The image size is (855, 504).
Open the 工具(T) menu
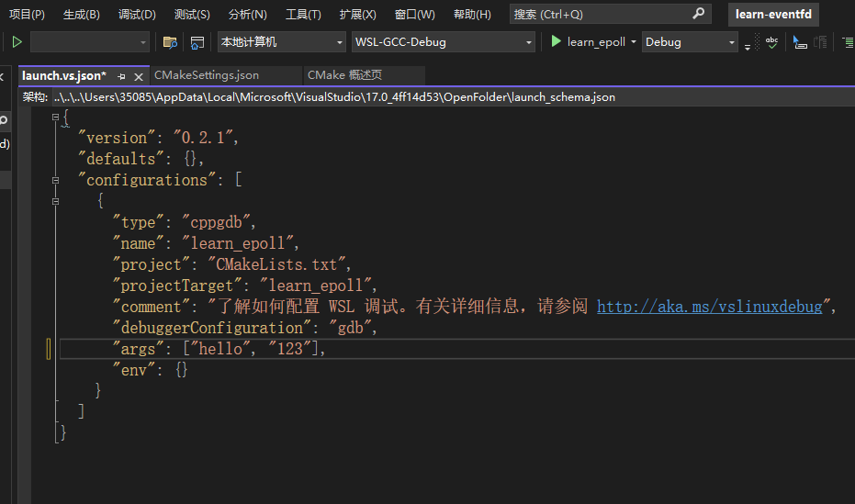pos(303,14)
